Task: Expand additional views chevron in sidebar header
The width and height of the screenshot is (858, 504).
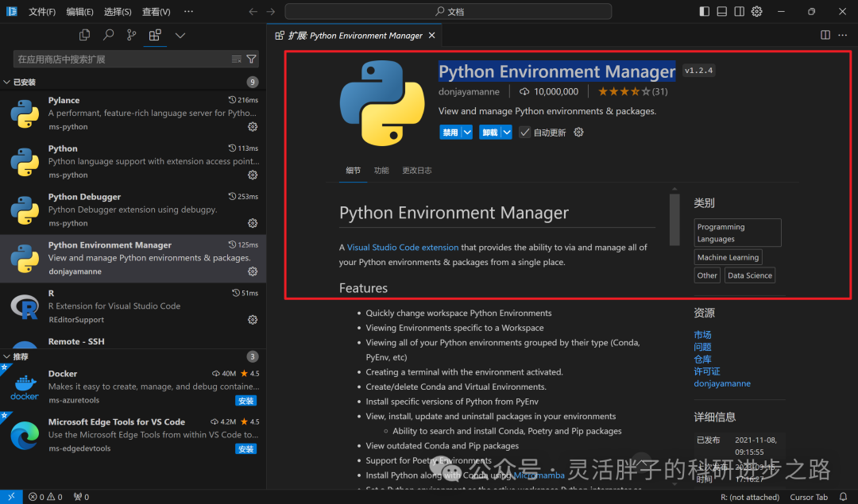Action: [180, 36]
